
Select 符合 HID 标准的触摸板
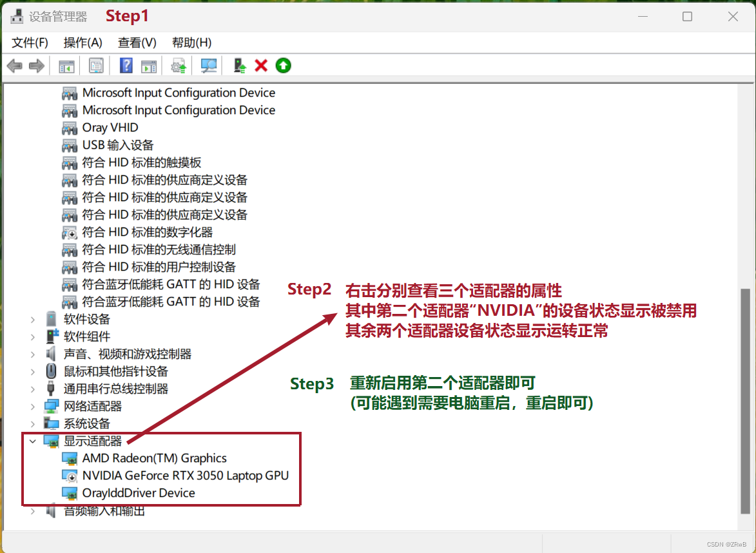coord(142,162)
